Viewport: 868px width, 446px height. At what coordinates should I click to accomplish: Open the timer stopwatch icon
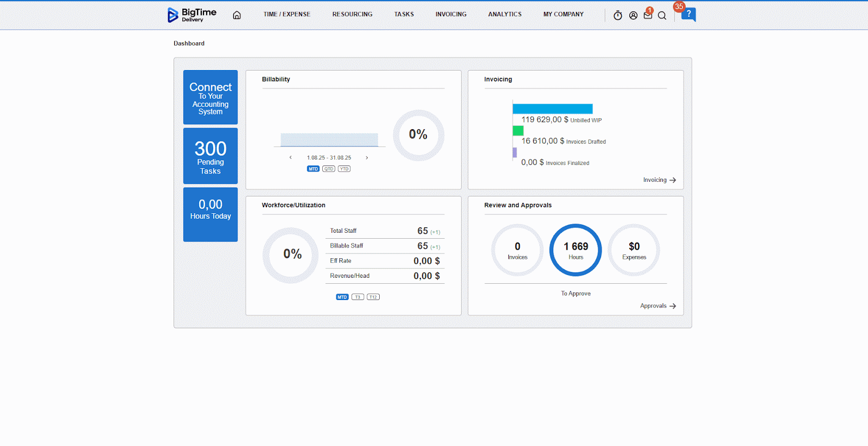pyautogui.click(x=617, y=16)
